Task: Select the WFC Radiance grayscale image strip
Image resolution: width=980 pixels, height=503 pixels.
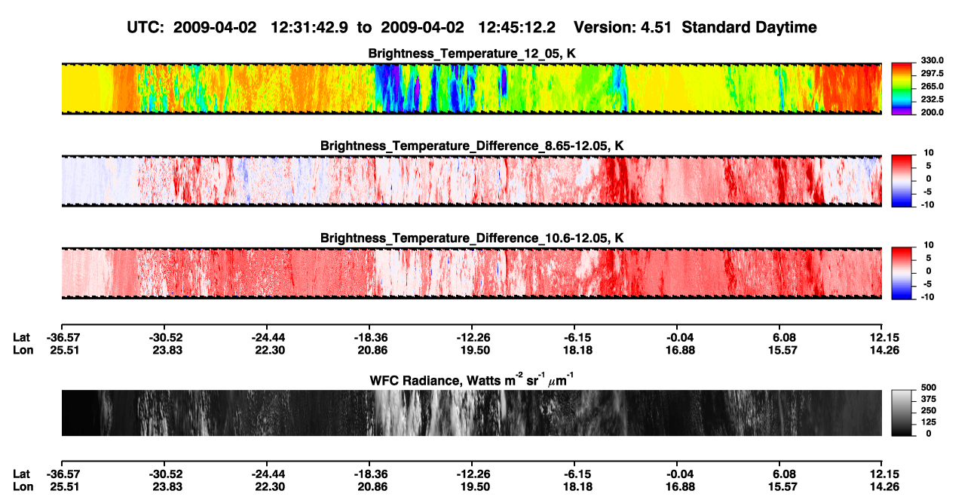Action: (471, 413)
